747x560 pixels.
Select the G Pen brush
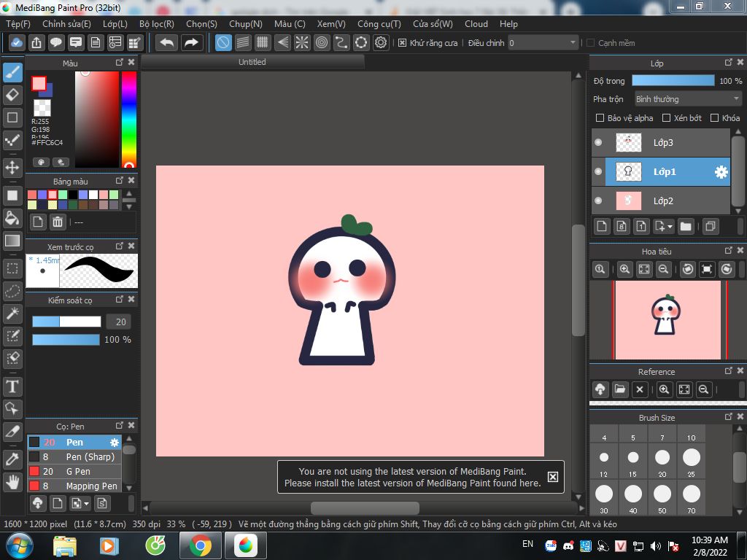tap(75, 472)
